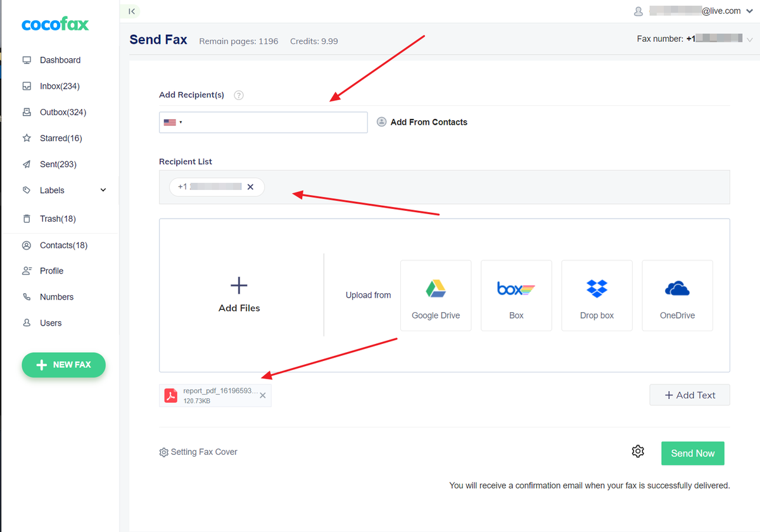Click in the recipient phone number field

point(279,122)
